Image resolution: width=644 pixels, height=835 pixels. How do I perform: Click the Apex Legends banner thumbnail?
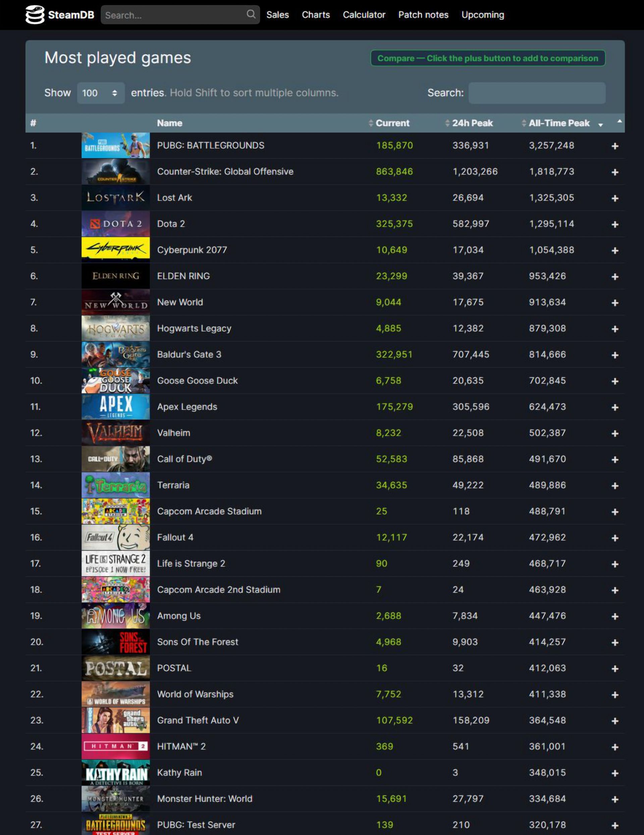115,406
